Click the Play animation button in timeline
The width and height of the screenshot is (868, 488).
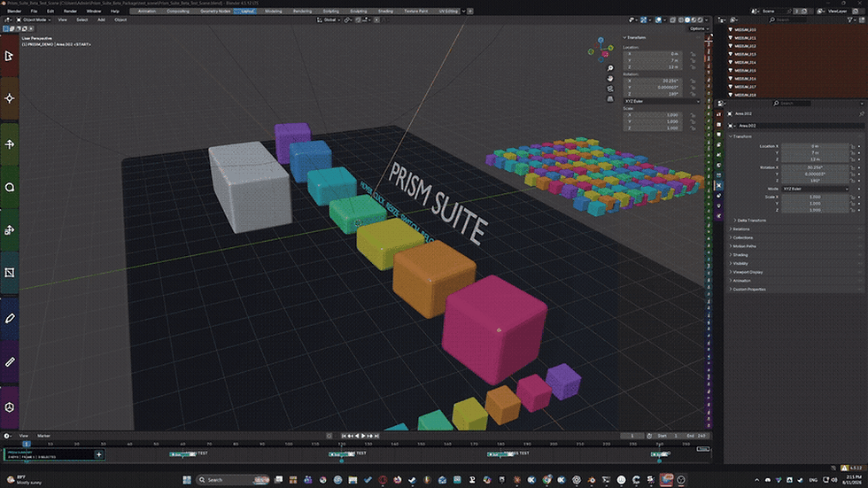[363, 436]
